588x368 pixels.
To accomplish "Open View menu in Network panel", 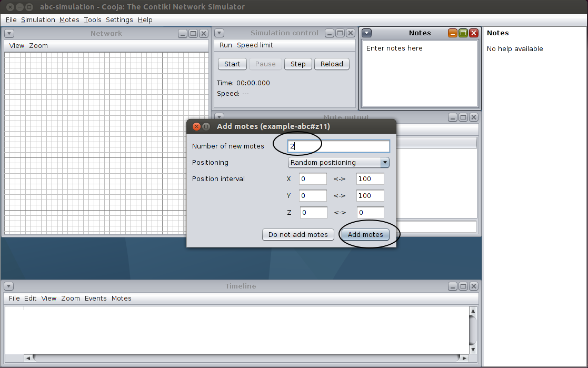I will click(x=16, y=46).
